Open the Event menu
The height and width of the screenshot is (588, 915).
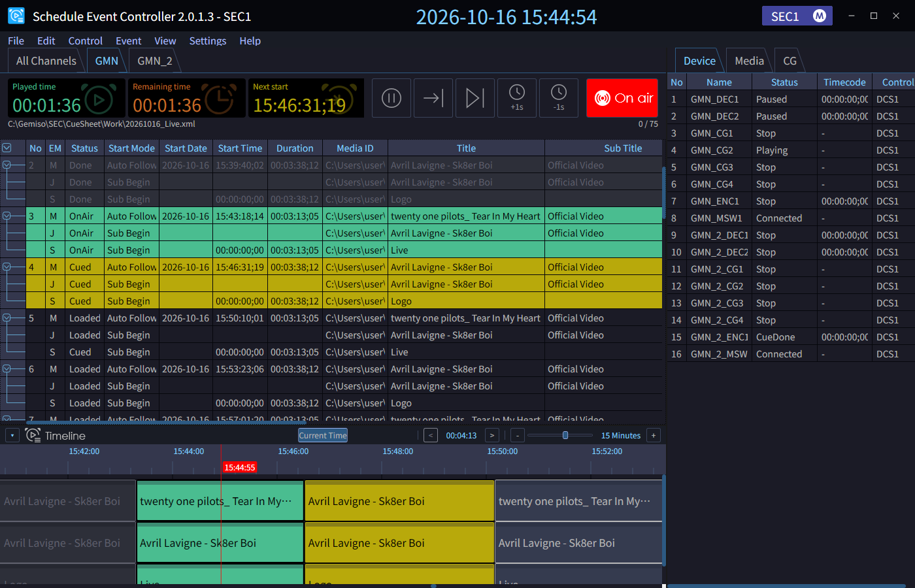tap(129, 41)
